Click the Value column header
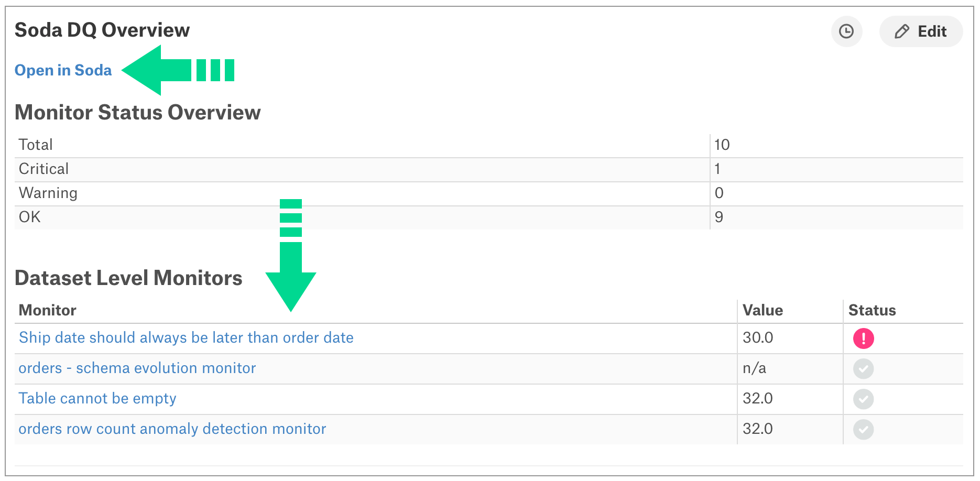This screenshot has height=481, width=980. tap(763, 310)
